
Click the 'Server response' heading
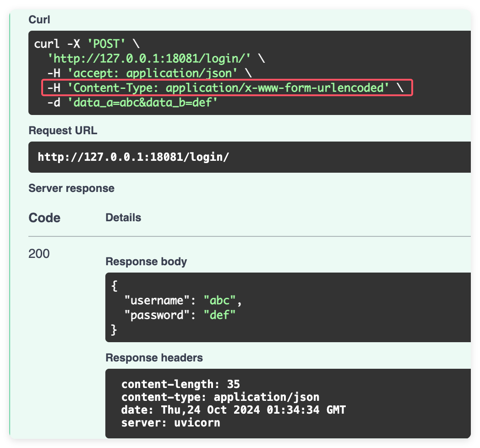tap(71, 188)
